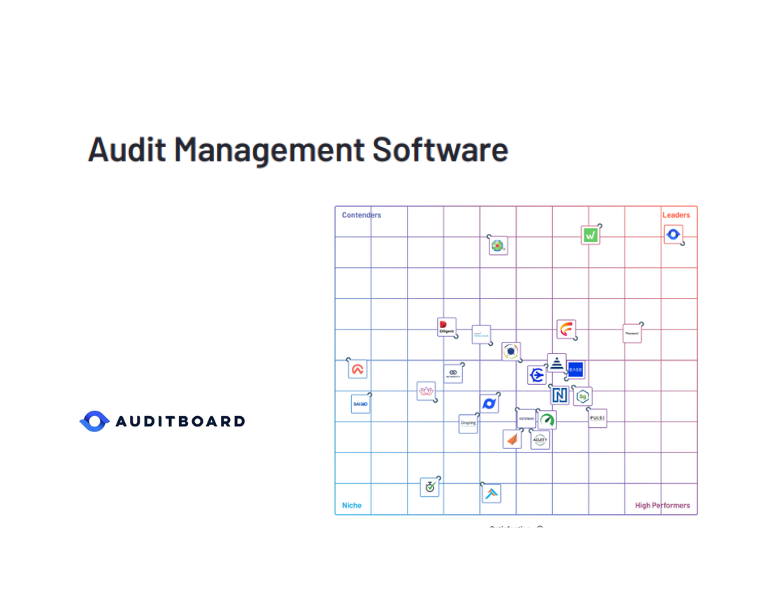766x600 pixels.
Task: Select the green stopwatch checkmark logo
Action: click(429, 487)
